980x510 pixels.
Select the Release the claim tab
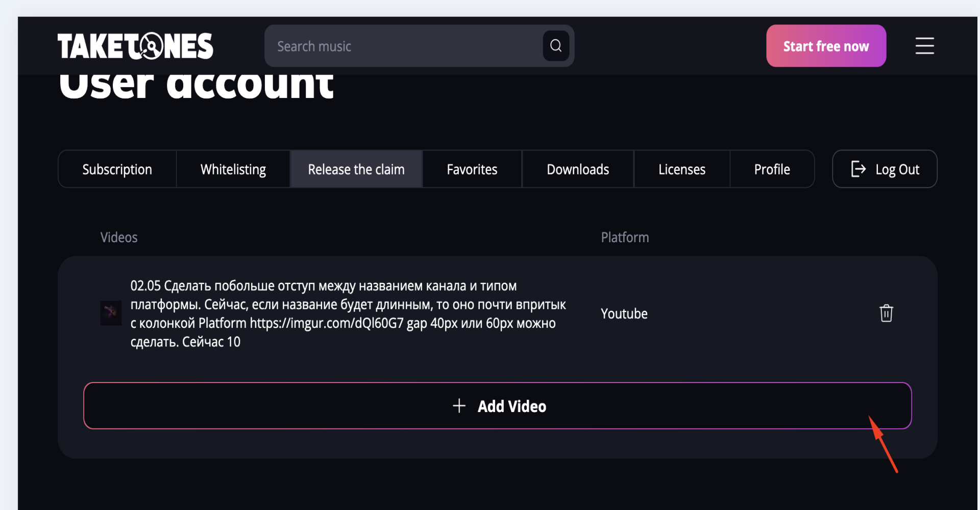coord(356,169)
